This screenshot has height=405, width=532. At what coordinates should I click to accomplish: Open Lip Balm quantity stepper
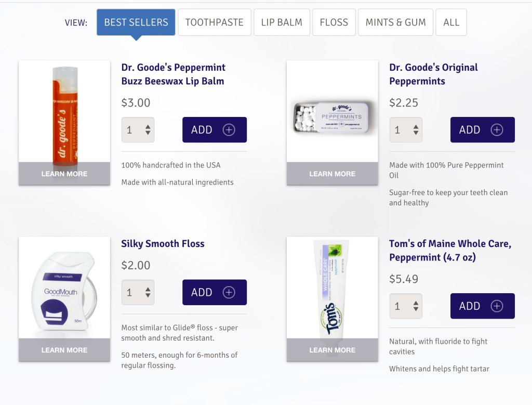tap(138, 129)
